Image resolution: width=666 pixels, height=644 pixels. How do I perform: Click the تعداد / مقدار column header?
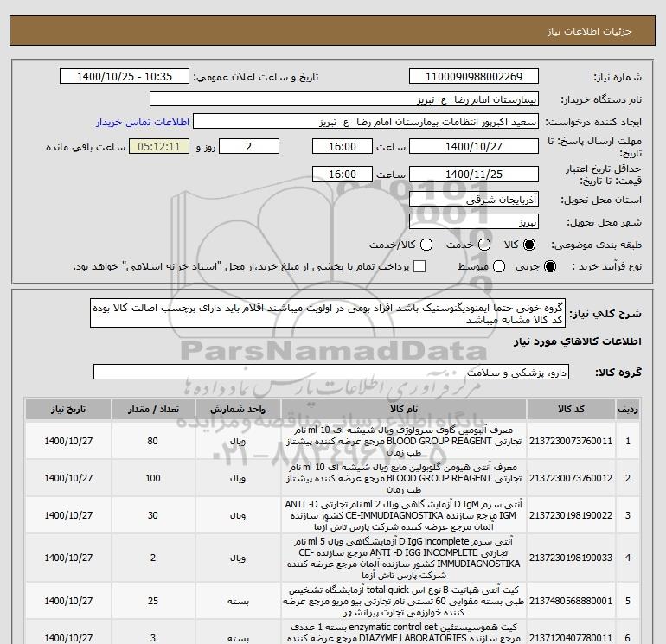(x=153, y=409)
